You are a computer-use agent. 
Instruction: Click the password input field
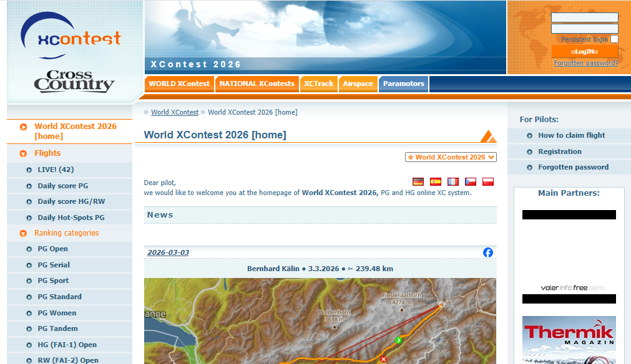584,29
